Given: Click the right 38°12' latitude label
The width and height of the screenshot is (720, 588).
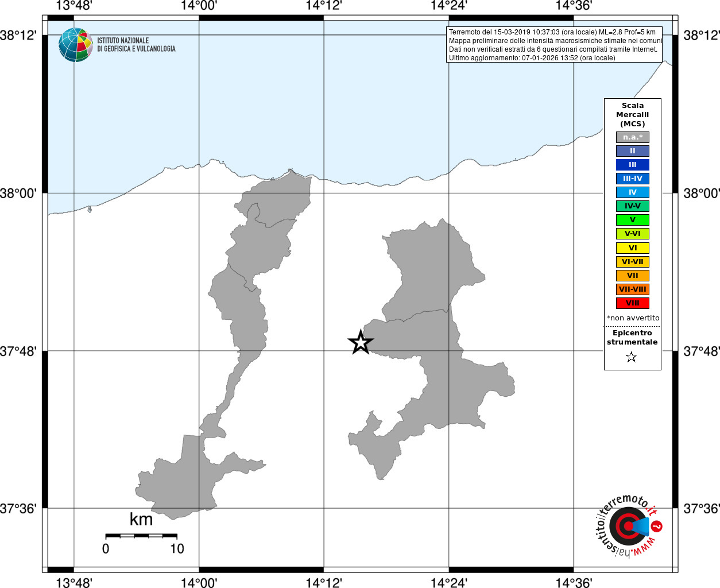Looking at the screenshot, I should [701, 36].
